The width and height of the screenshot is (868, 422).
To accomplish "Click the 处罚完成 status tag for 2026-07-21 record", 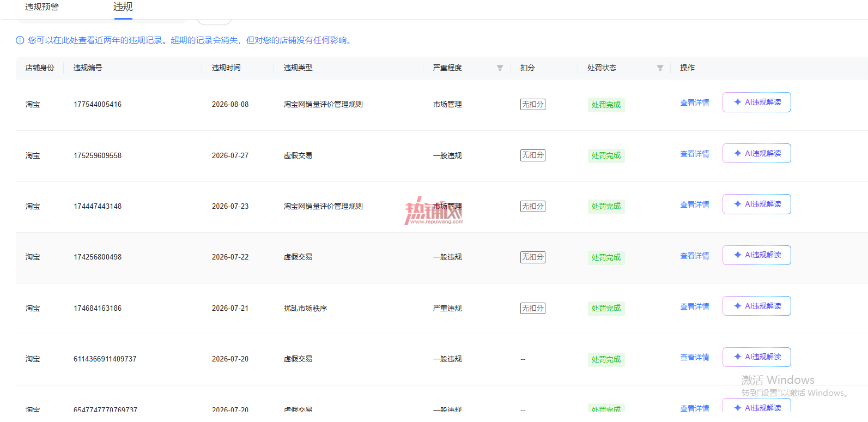I will click(x=606, y=308).
